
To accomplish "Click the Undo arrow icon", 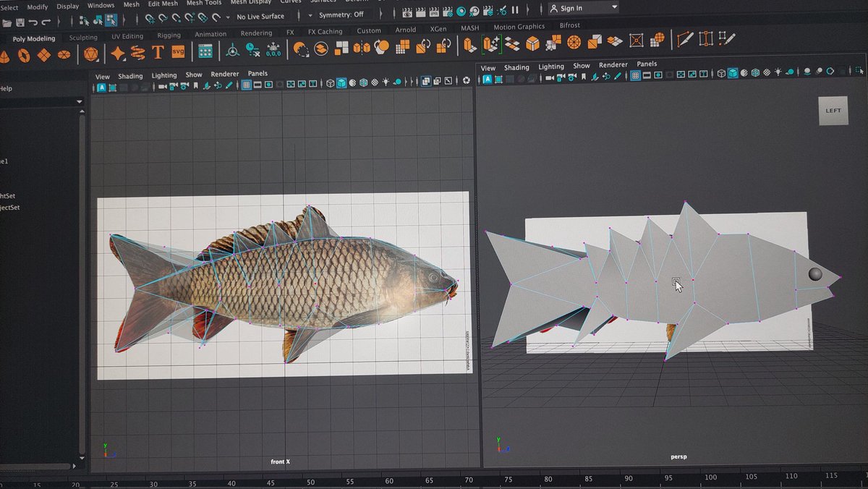I will 33,22.
